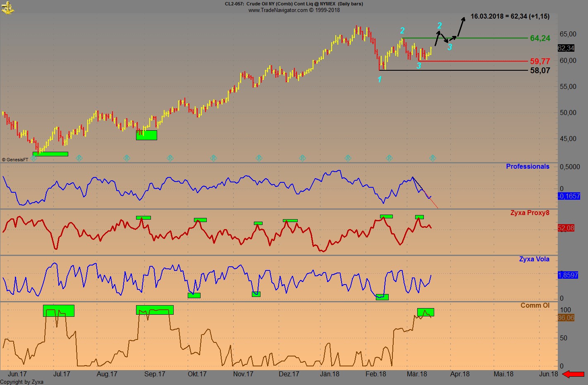Click the rollover marker beside the GenesisFT copyright
This screenshot has height=385, width=588.
tap(34, 158)
